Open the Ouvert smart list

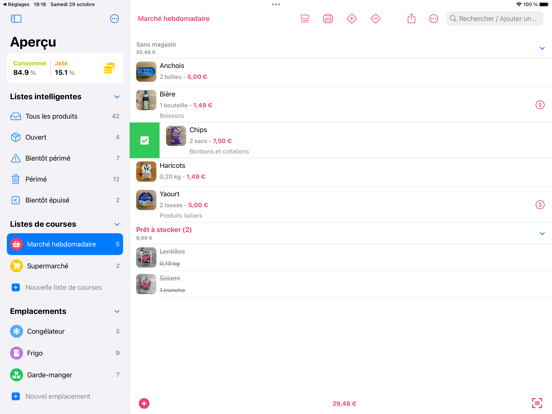point(65,137)
